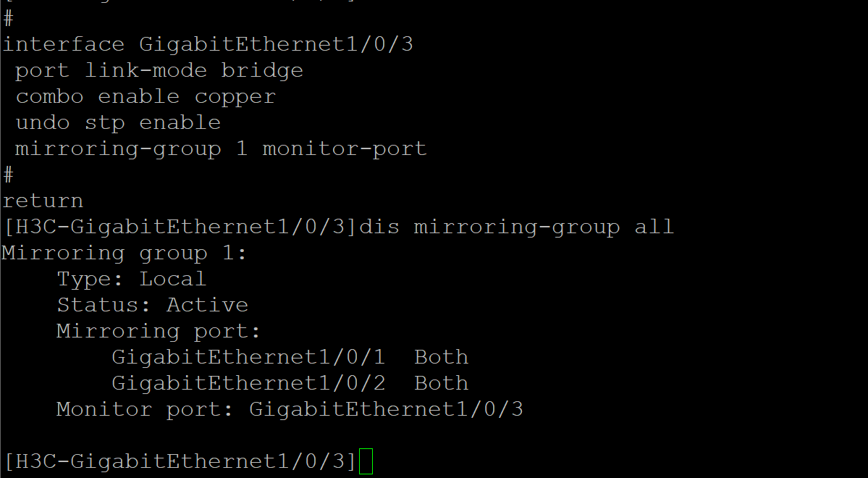Click the 'port link-mode bridge' line
Viewport: 868px width, 478px height.
pos(159,71)
